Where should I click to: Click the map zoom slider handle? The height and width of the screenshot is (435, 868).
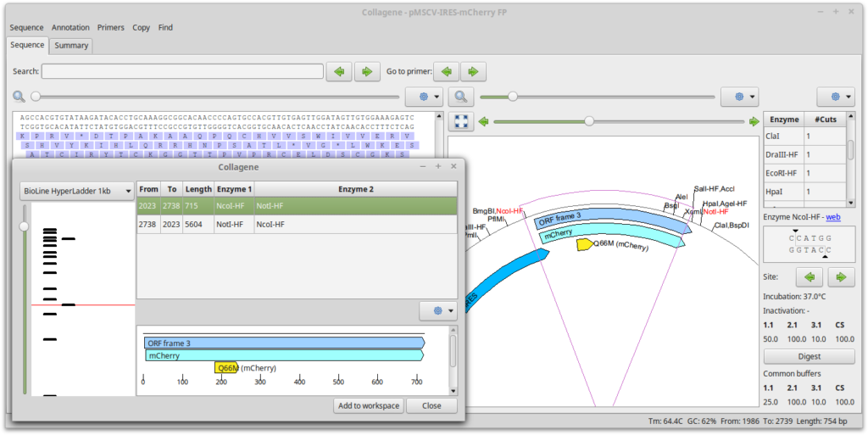click(513, 97)
